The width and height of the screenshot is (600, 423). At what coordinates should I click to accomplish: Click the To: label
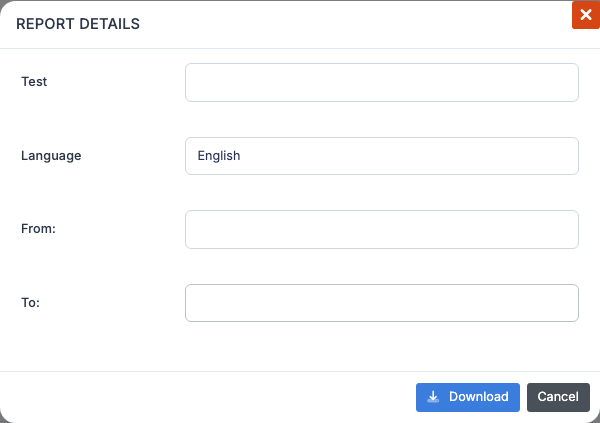click(x=30, y=303)
